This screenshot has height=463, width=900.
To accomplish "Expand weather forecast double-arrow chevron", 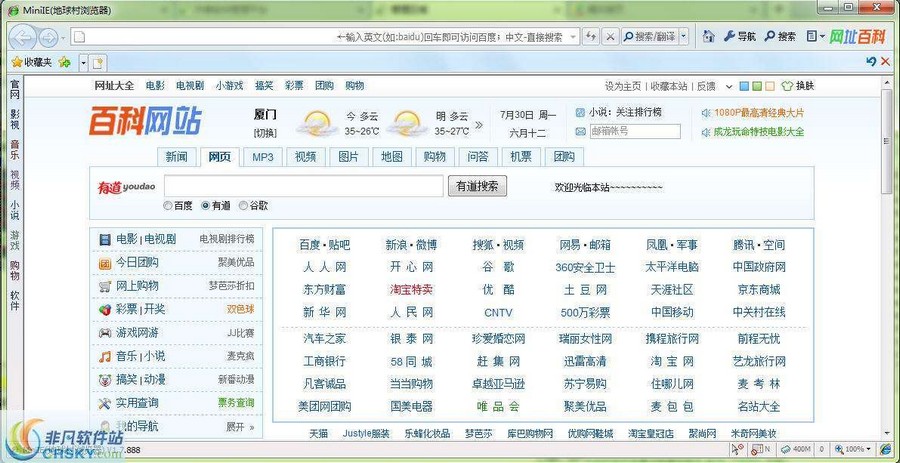I will pos(479,124).
